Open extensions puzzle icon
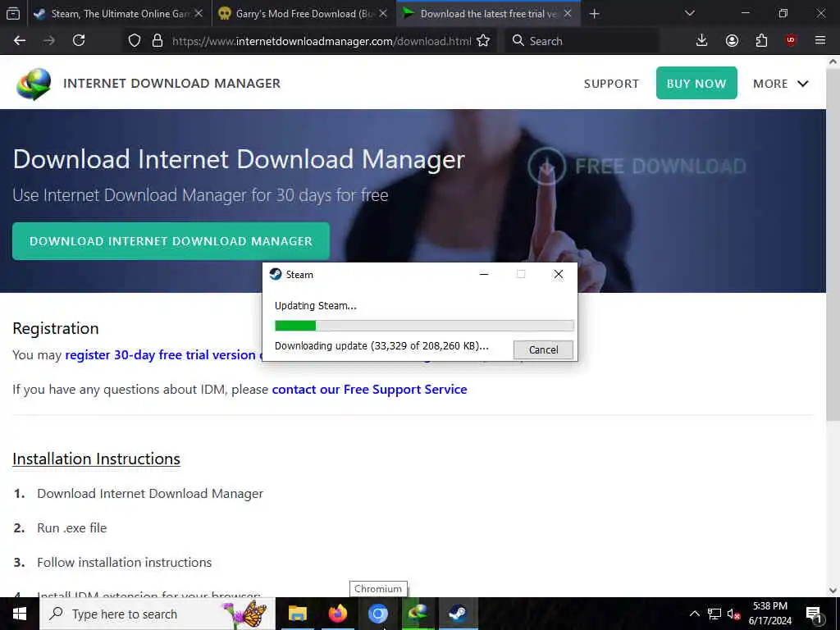 click(x=761, y=41)
